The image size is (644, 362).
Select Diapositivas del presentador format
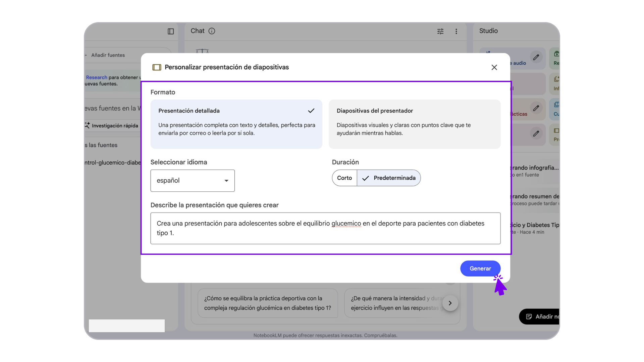coord(414,124)
